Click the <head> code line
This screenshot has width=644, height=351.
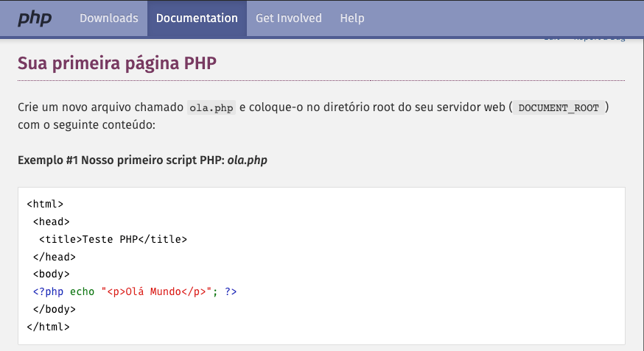[x=52, y=221]
